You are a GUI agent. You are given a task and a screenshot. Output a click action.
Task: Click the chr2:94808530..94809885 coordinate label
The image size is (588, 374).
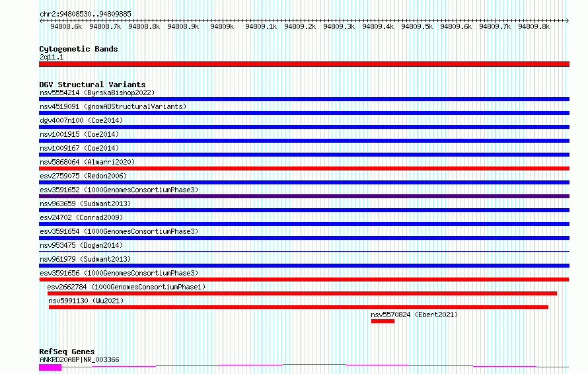tap(85, 14)
